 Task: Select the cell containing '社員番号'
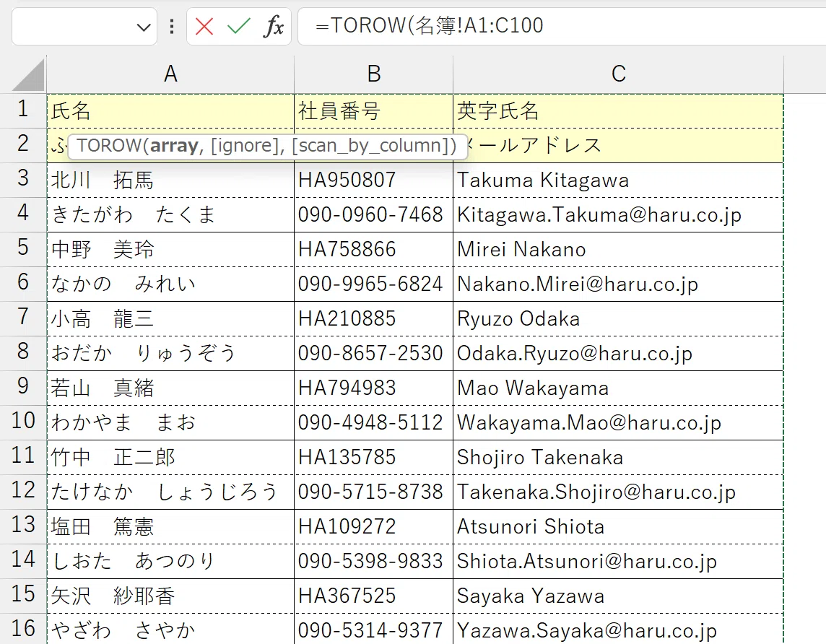373,111
